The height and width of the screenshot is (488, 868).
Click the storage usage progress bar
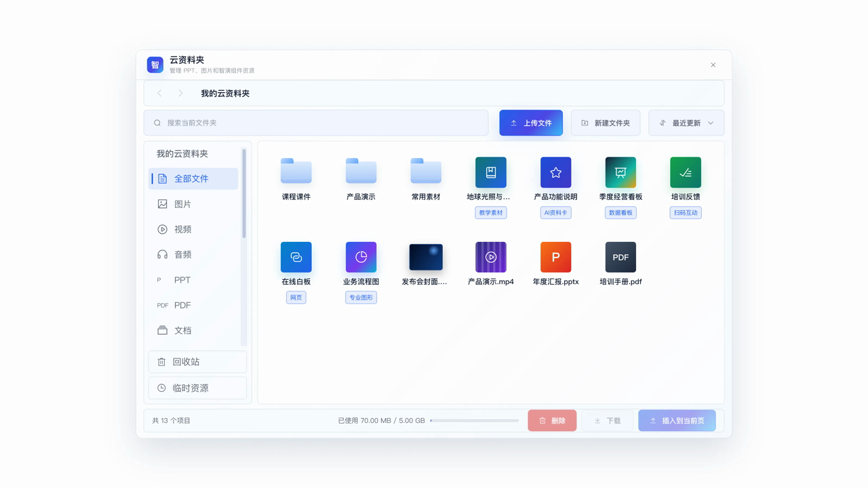coord(475,420)
